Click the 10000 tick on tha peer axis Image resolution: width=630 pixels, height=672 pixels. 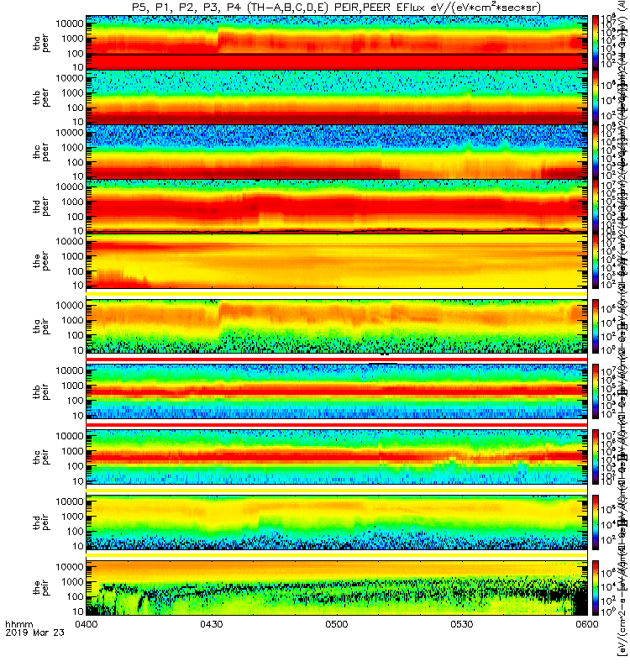pyautogui.click(x=70, y=24)
